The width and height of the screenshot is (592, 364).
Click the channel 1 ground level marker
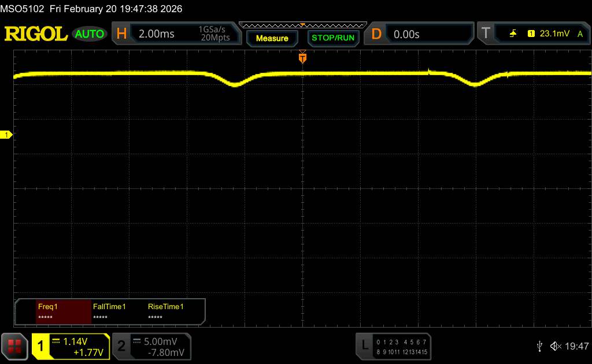click(7, 135)
